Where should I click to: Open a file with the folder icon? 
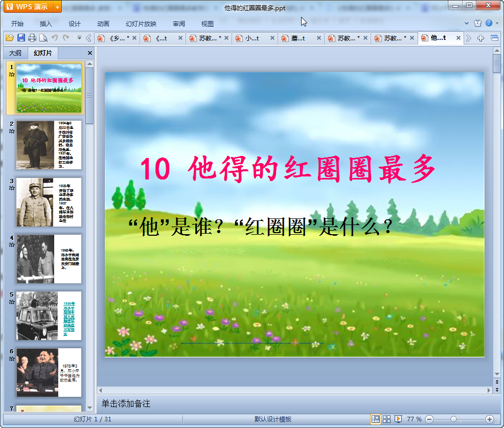point(9,38)
